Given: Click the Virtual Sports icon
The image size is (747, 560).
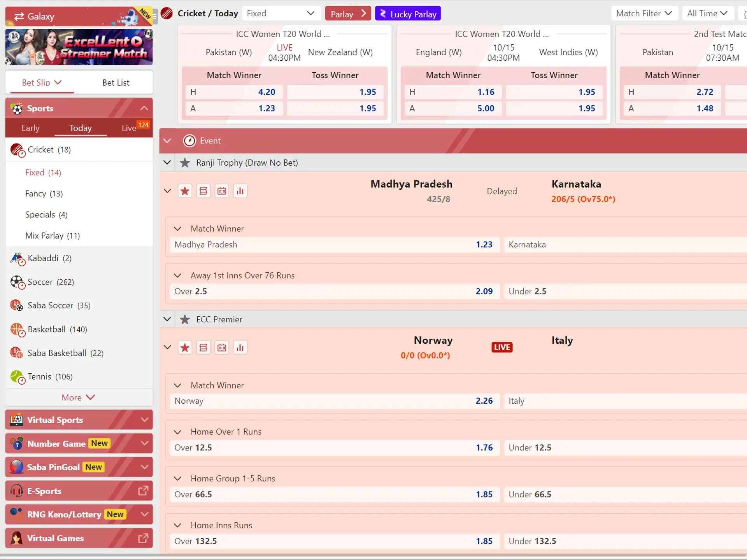Looking at the screenshot, I should [16, 420].
